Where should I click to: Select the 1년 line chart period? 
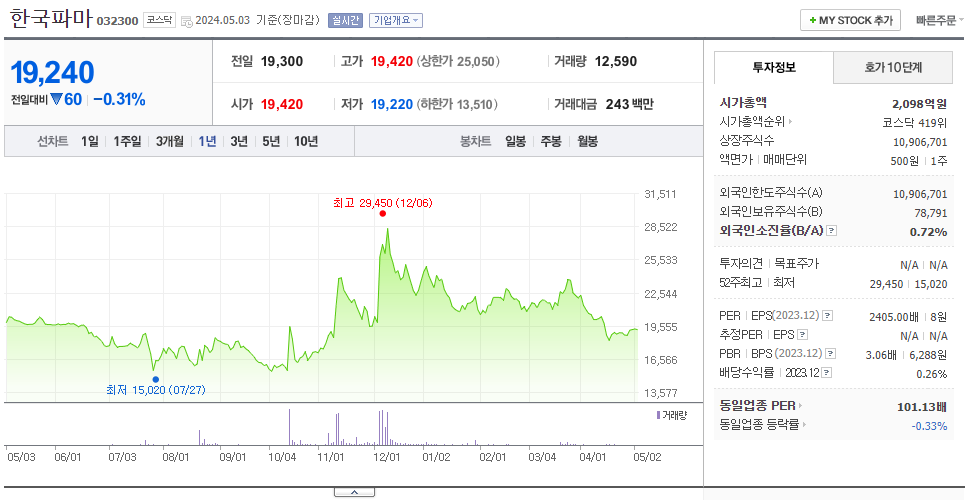click(207, 141)
